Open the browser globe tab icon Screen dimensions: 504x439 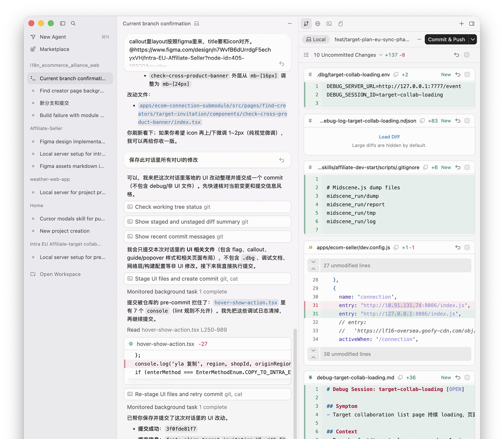point(317,24)
